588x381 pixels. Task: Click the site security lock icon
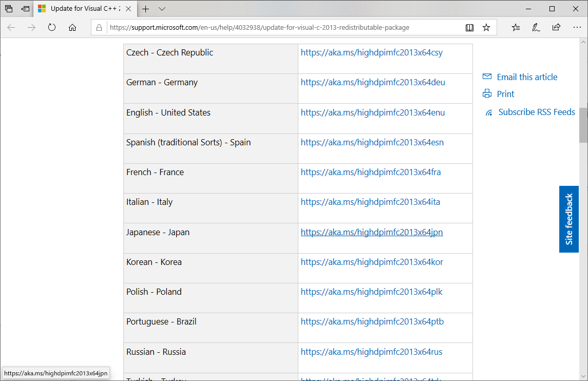pos(99,27)
